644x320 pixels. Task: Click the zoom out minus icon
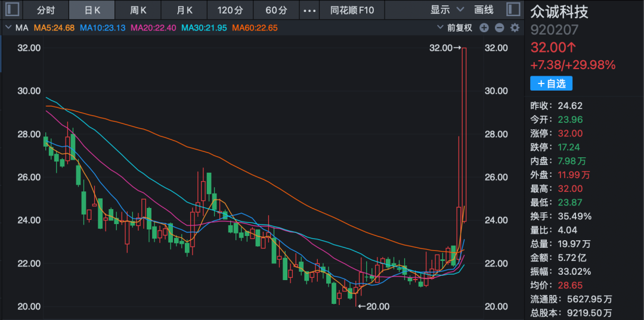point(499,28)
